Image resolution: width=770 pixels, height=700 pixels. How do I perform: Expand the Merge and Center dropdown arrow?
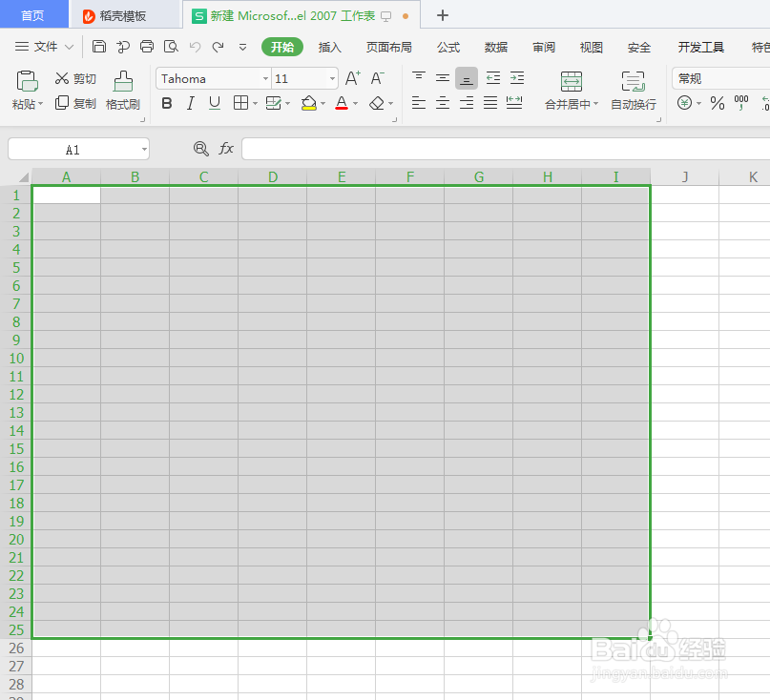pyautogui.click(x=595, y=104)
